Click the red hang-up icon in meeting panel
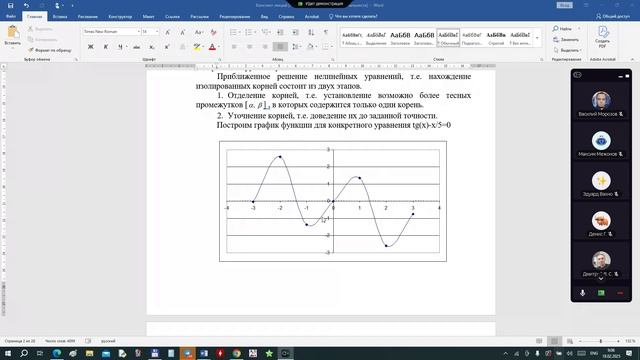This screenshot has width=640, height=360. pyautogui.click(x=620, y=293)
